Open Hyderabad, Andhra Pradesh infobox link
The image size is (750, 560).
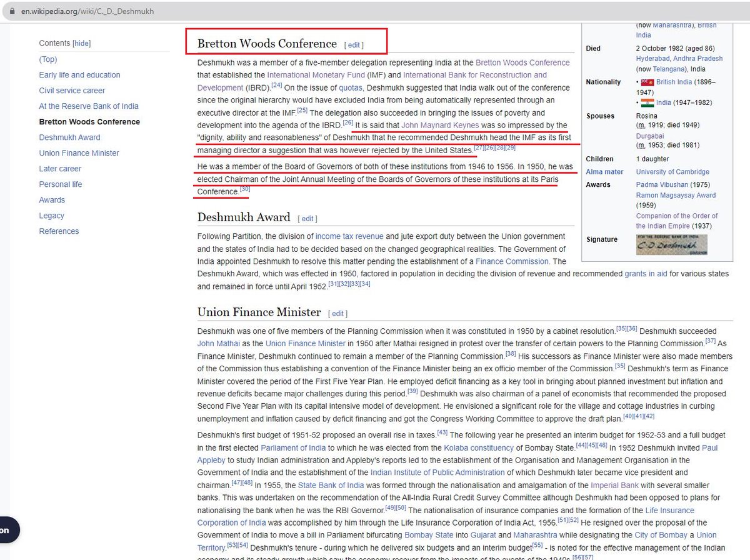(x=679, y=59)
